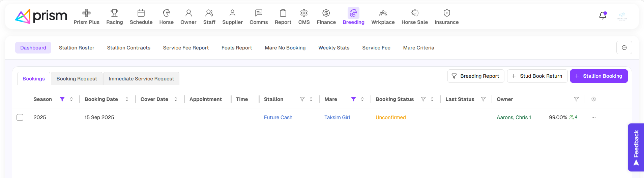The width and height of the screenshot is (644, 178).
Task: Click the Breeding Report button
Action: pos(475,76)
